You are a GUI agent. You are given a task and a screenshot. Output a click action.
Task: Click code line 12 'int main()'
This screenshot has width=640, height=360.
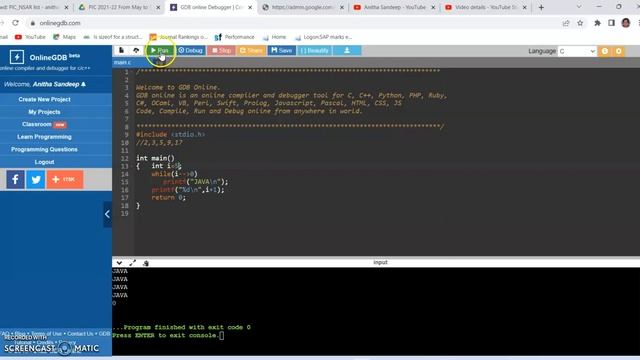pyautogui.click(x=155, y=158)
